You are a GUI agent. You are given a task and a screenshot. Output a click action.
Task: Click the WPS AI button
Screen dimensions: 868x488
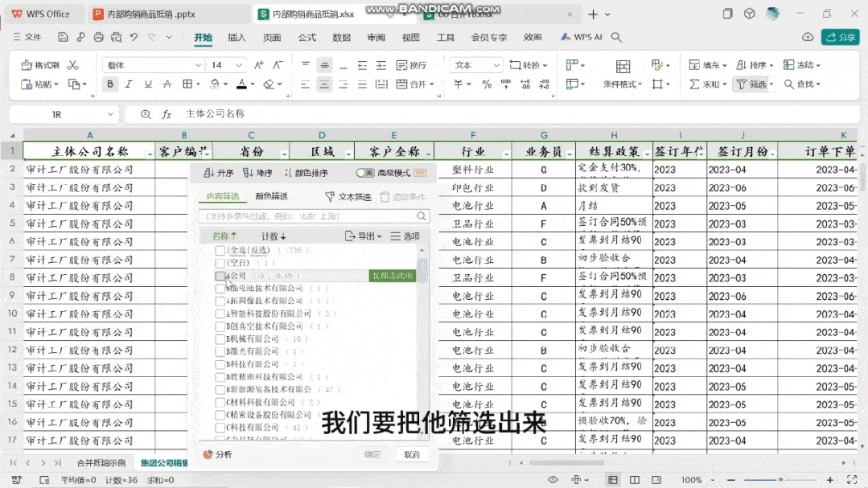582,37
